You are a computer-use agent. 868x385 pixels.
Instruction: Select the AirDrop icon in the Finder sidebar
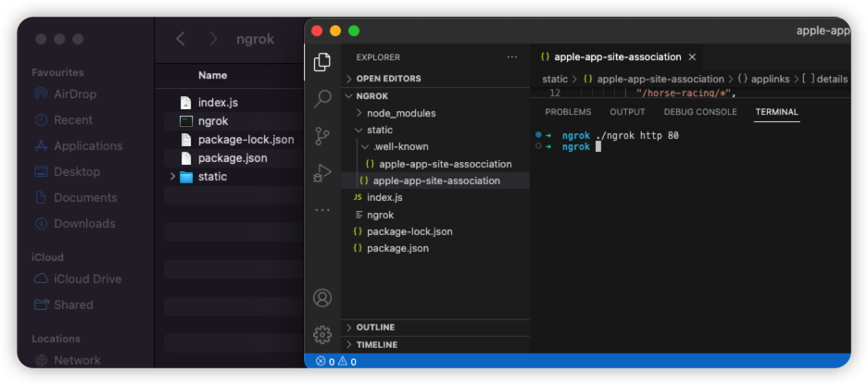tap(41, 94)
